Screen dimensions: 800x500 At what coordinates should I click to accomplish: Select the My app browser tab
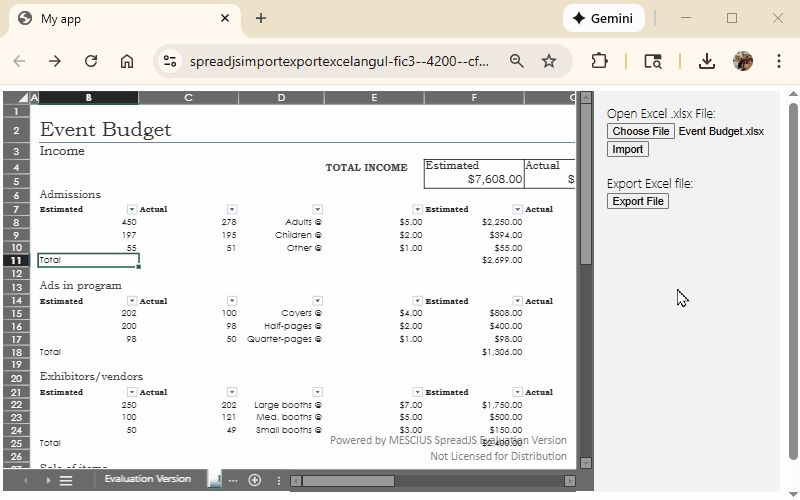122,19
